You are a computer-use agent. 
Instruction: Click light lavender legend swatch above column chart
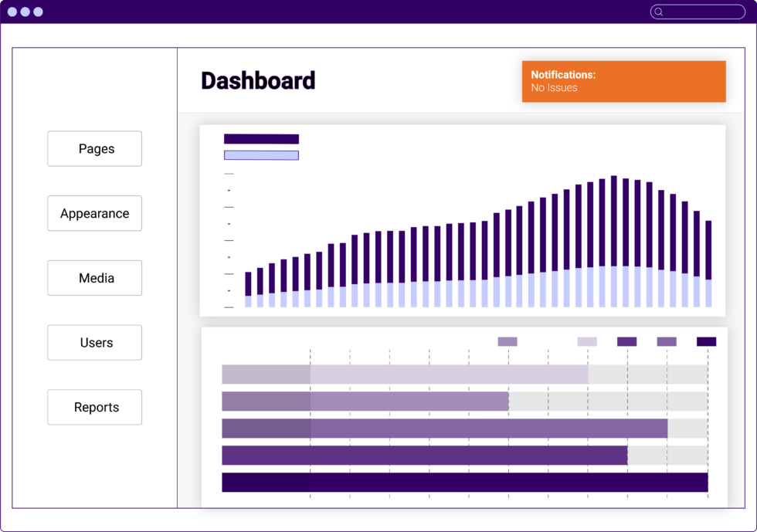(261, 155)
